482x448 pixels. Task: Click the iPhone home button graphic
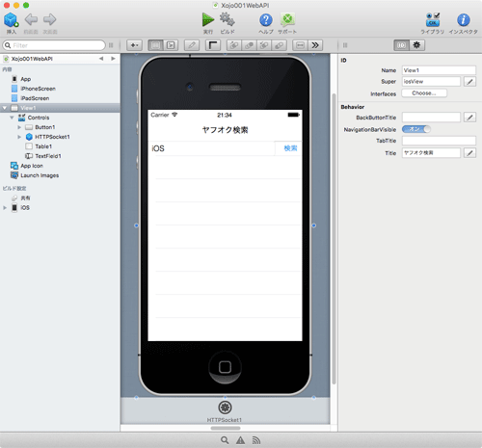pos(225,367)
